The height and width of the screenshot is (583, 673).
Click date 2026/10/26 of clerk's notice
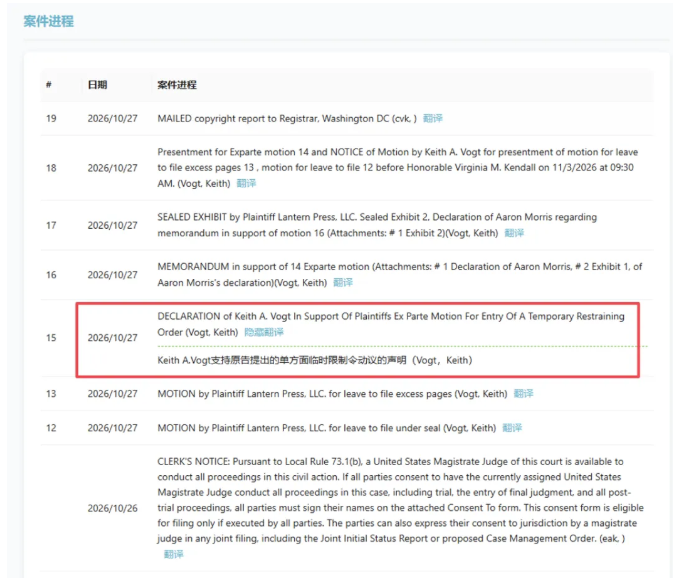click(112, 508)
